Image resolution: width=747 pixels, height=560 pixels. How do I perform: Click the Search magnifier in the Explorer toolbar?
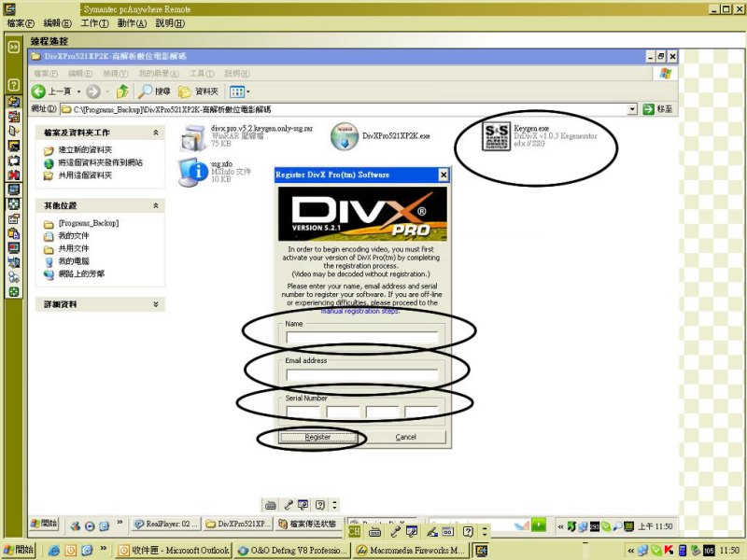point(146,91)
